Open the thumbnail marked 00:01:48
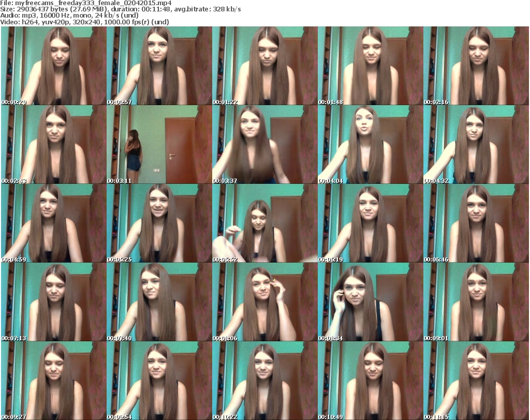This screenshot has height=420, width=530. [x=370, y=66]
